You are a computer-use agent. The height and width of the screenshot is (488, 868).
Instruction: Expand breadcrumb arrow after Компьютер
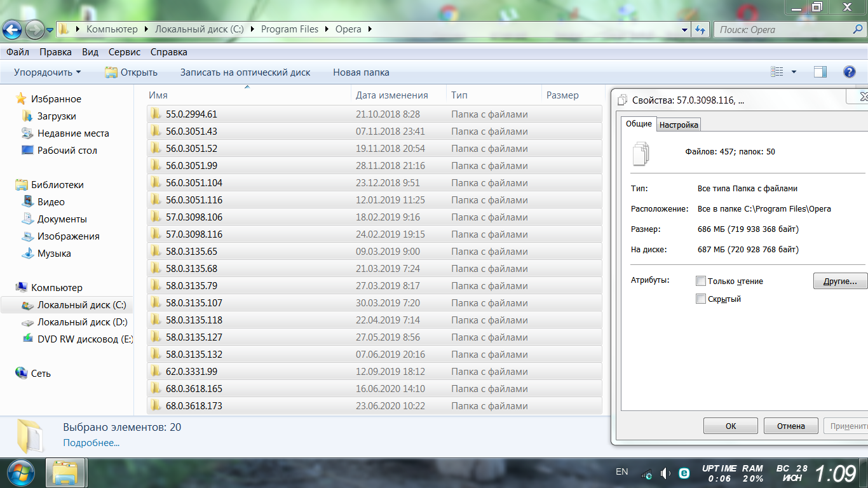146,29
